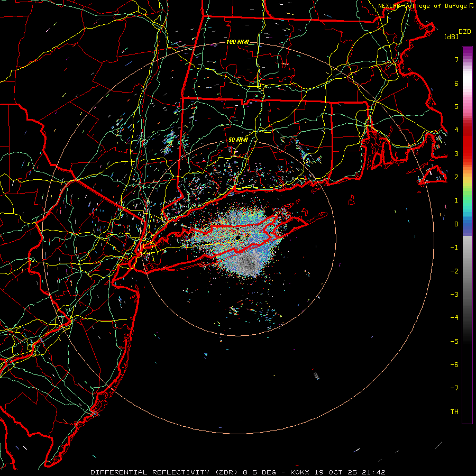Click the legend value -3
The image size is (476, 476).
454,295
